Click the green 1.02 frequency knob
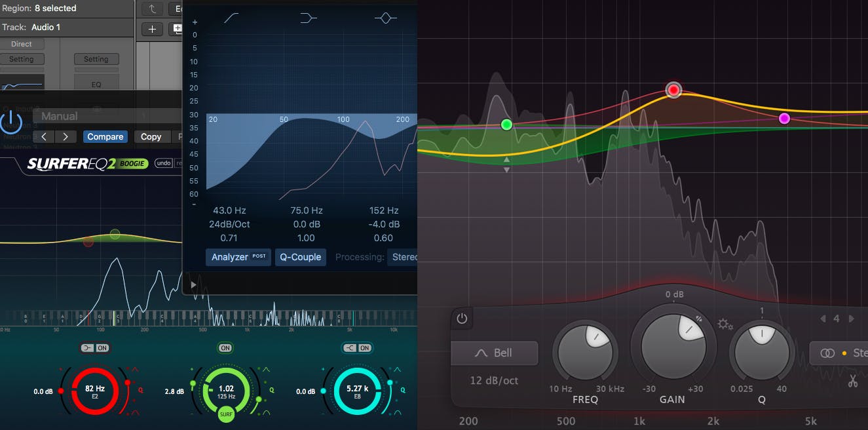The image size is (868, 430). (x=226, y=391)
